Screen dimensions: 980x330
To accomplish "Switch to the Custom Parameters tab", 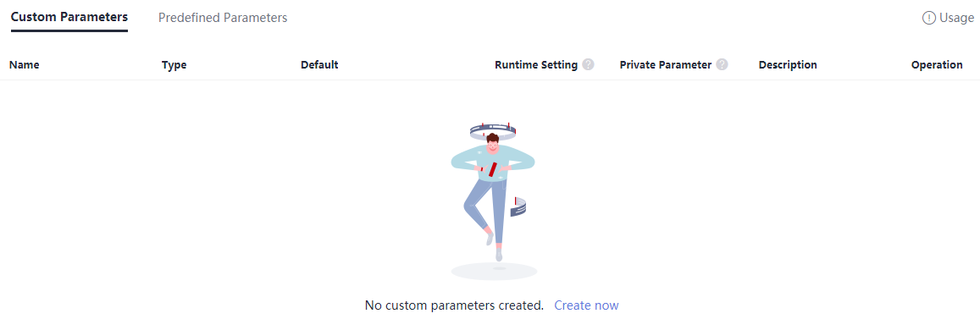I will 69,18.
